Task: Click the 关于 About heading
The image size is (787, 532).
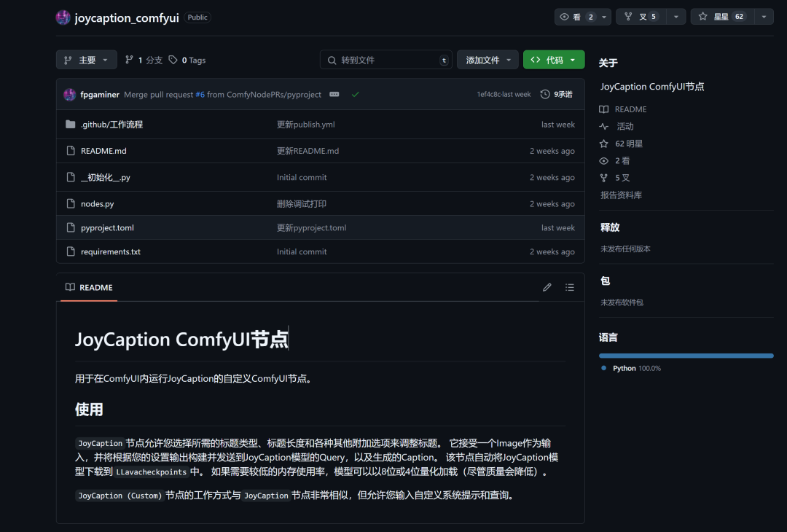Action: pos(608,63)
